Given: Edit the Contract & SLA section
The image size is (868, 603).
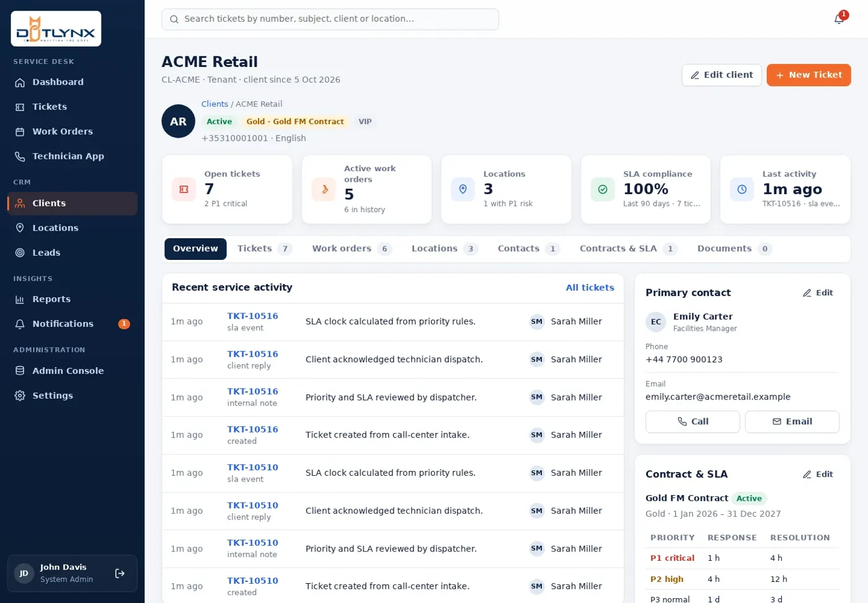Looking at the screenshot, I should 818,475.
